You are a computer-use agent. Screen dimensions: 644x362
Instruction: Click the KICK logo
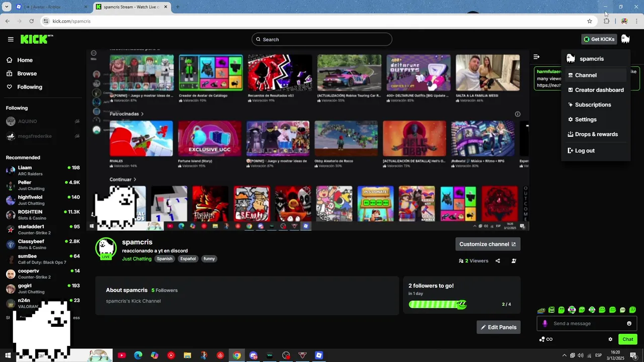(x=37, y=39)
